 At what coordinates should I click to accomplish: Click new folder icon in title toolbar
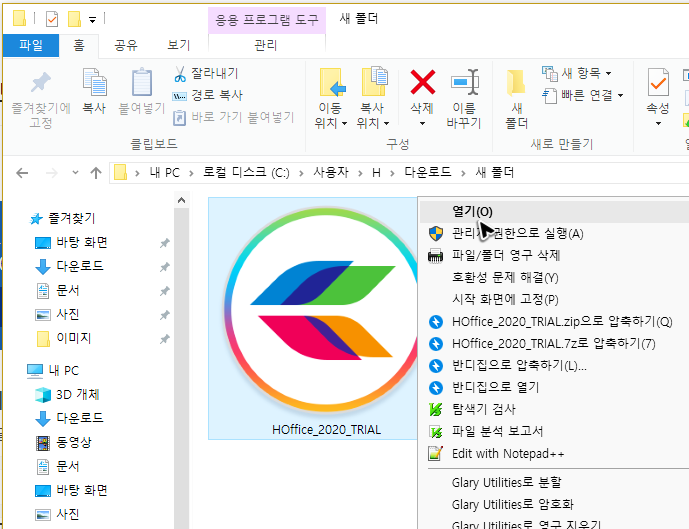point(74,19)
